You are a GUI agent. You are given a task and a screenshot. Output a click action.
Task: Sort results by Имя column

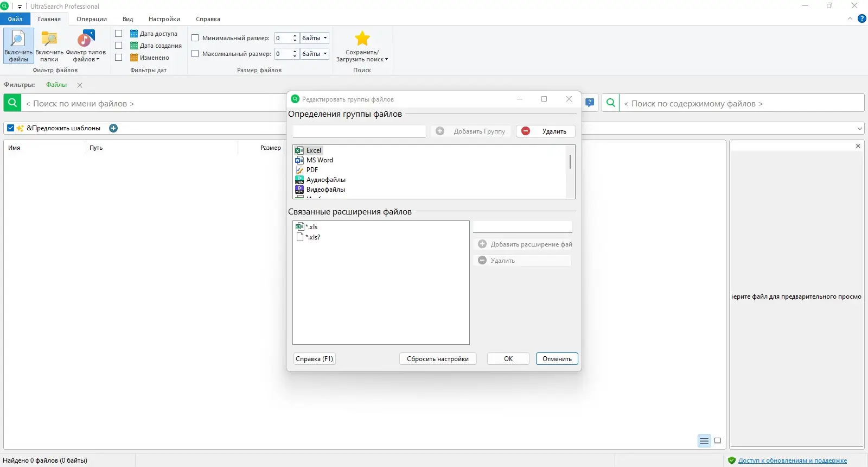pyautogui.click(x=14, y=148)
